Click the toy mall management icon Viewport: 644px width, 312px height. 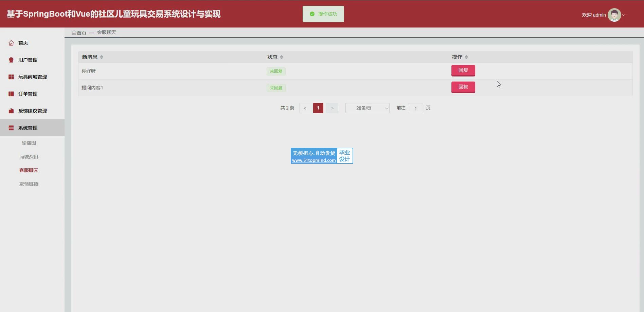click(11, 77)
